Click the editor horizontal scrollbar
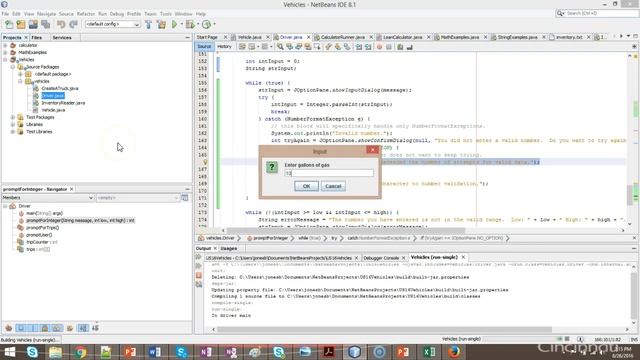The height and width of the screenshot is (360, 640). 346,231
